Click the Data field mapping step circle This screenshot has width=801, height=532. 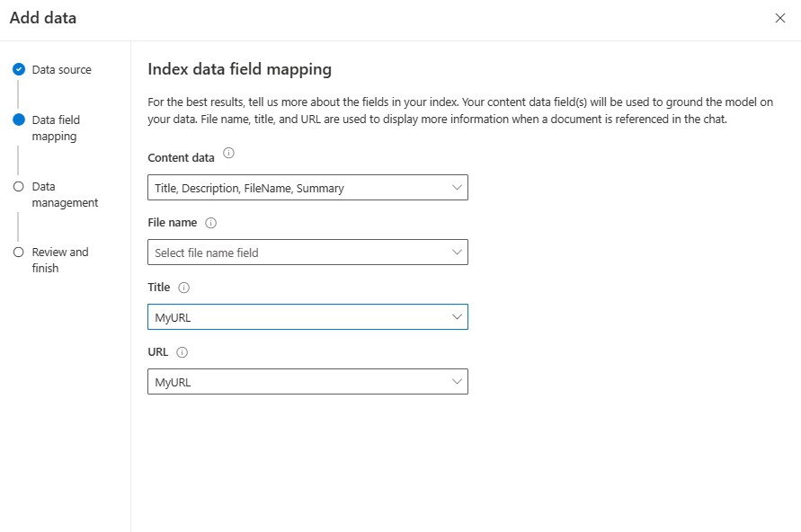(19, 120)
